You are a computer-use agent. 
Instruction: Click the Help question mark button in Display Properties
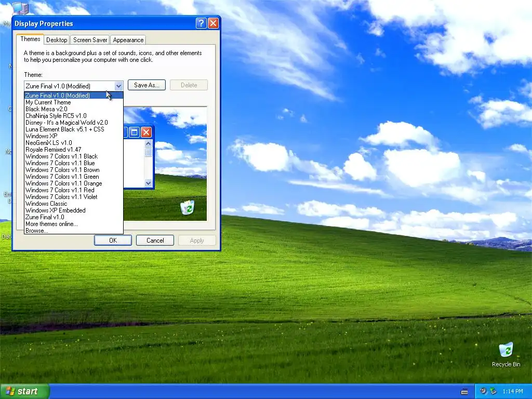[x=201, y=23]
